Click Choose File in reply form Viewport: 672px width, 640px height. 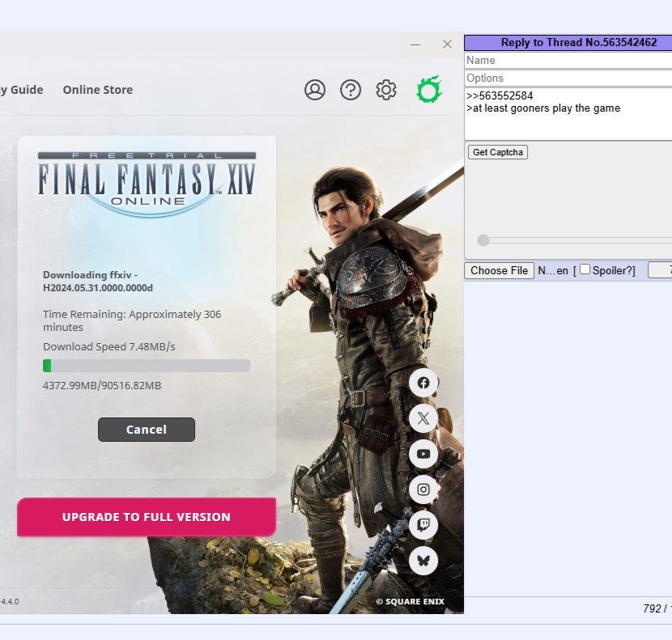499,271
